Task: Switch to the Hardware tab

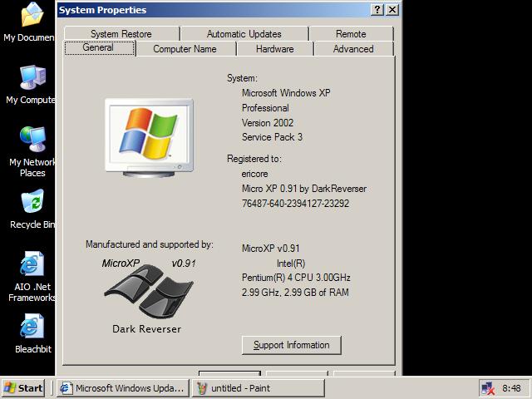Action: coord(275,49)
